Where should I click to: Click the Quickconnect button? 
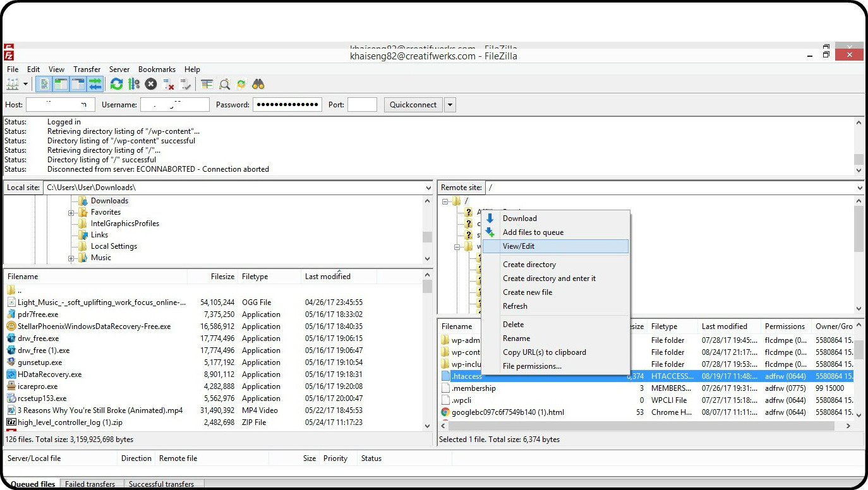pyautogui.click(x=413, y=105)
